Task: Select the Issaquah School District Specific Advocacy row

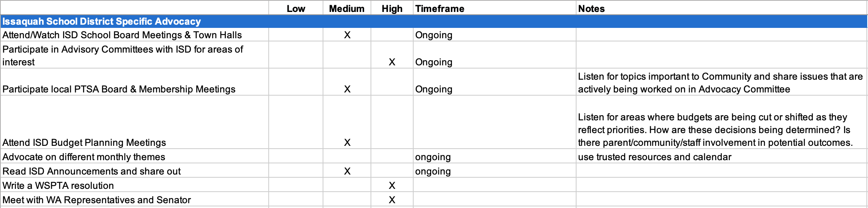Action: (x=434, y=22)
